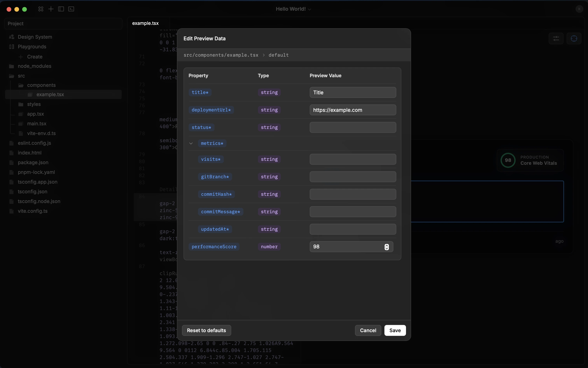Open vite.config.ts file

[32, 211]
